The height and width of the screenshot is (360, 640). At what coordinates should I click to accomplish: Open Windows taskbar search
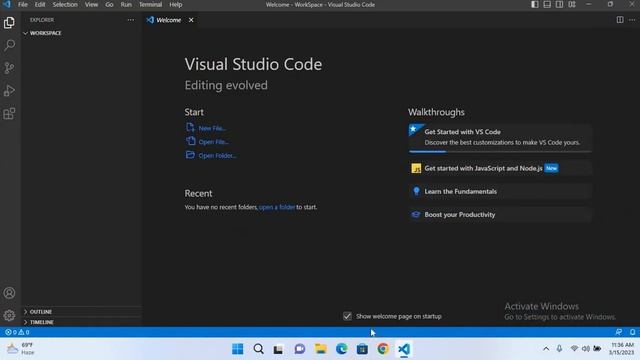pyautogui.click(x=258, y=349)
